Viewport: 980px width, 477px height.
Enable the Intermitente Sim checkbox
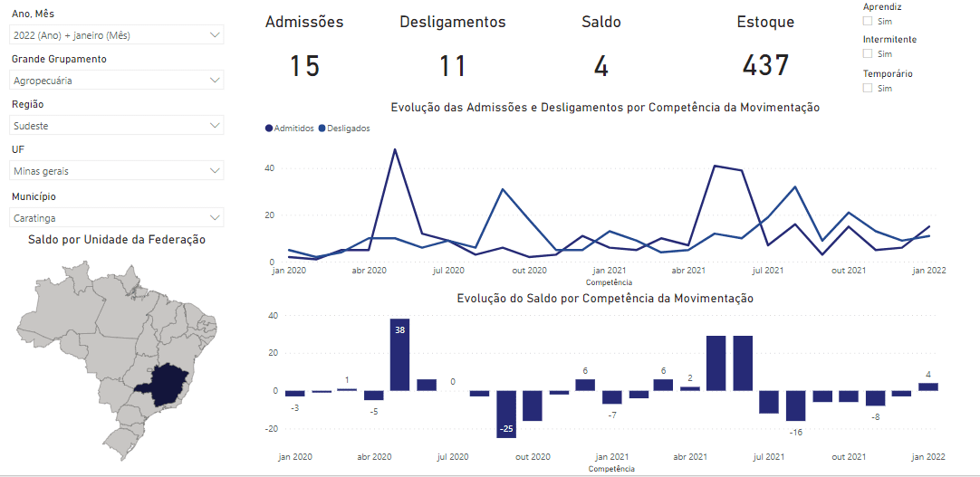(868, 54)
